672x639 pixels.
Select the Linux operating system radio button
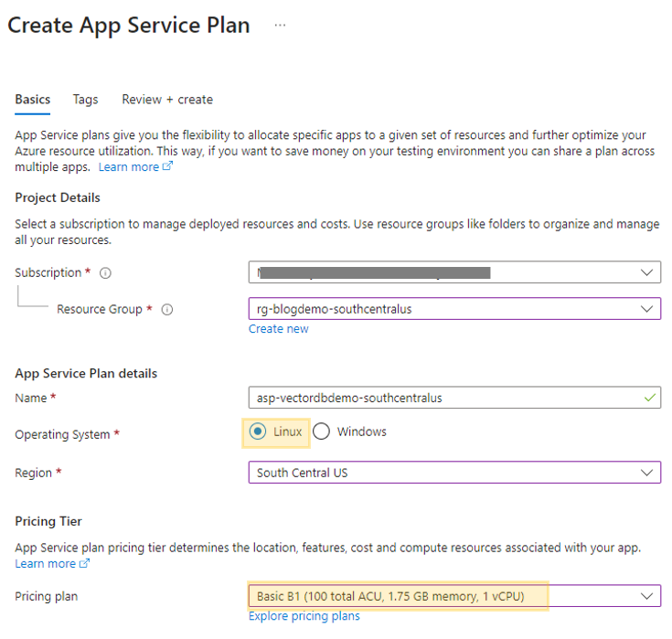click(258, 431)
